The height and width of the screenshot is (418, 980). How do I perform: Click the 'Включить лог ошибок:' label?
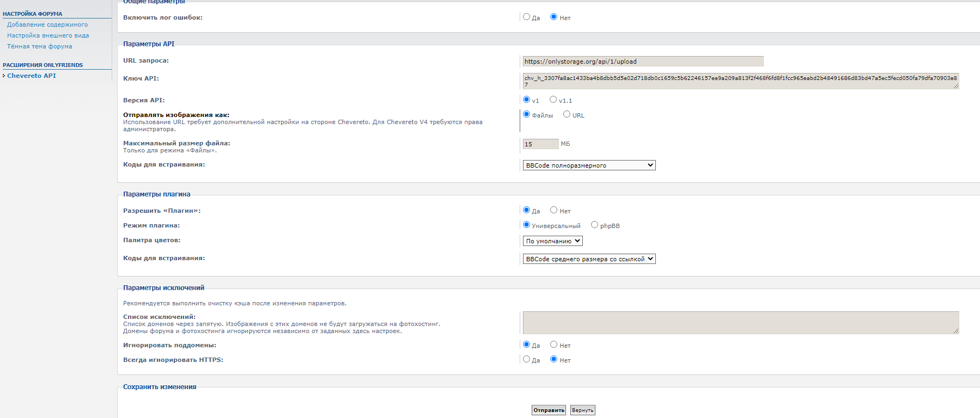[x=163, y=17]
